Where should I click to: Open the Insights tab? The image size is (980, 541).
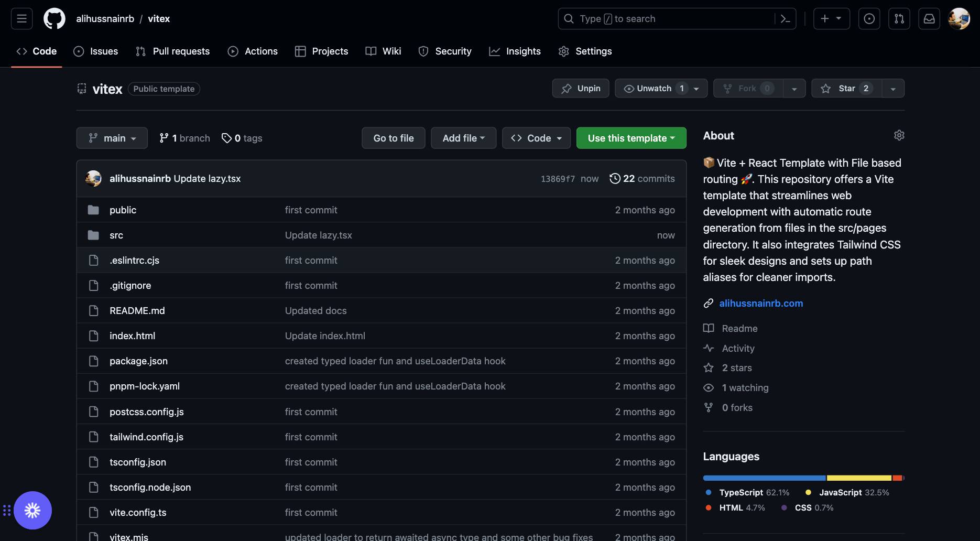[x=515, y=51]
